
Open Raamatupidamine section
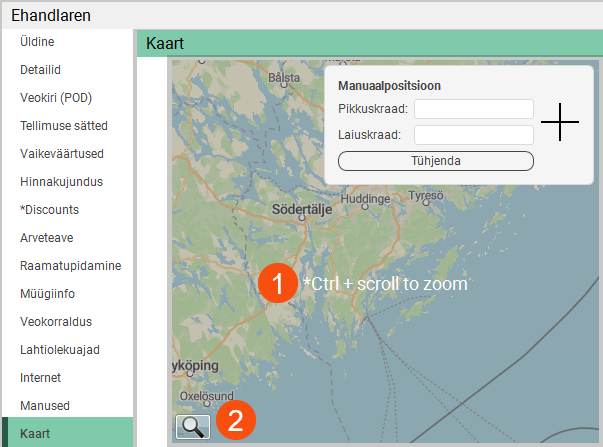click(70, 266)
